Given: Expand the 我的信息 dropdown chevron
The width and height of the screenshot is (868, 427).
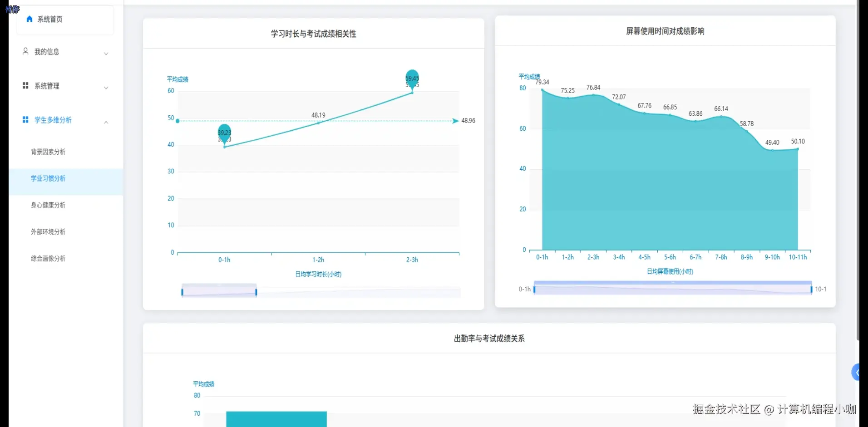Looking at the screenshot, I should click(106, 54).
